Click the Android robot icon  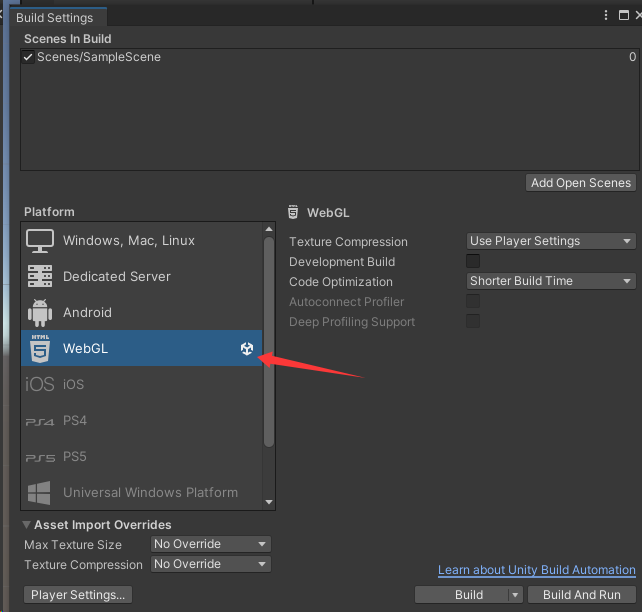coord(40,313)
